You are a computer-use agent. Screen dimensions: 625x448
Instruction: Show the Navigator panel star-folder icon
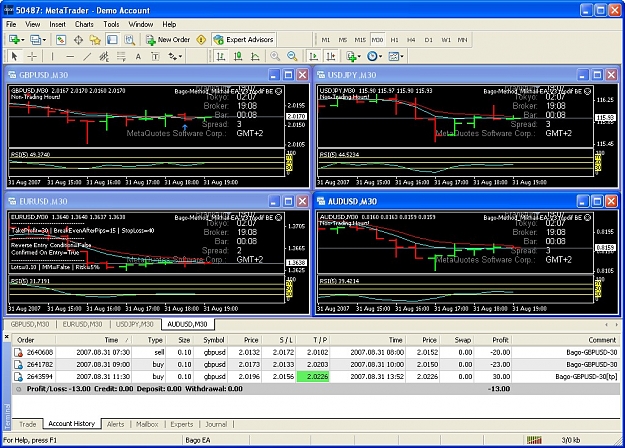coord(95,40)
